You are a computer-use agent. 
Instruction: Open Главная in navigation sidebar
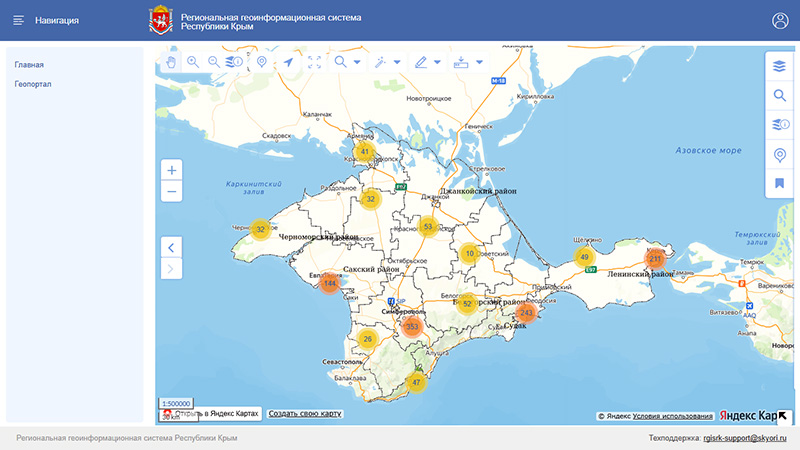pos(29,65)
